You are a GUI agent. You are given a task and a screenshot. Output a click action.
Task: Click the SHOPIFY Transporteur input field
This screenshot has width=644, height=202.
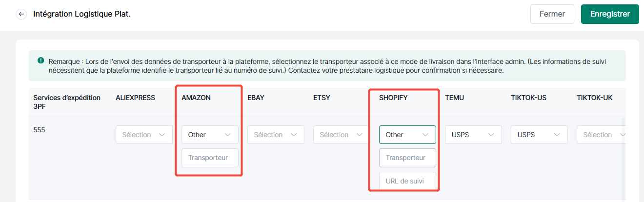[407, 158]
